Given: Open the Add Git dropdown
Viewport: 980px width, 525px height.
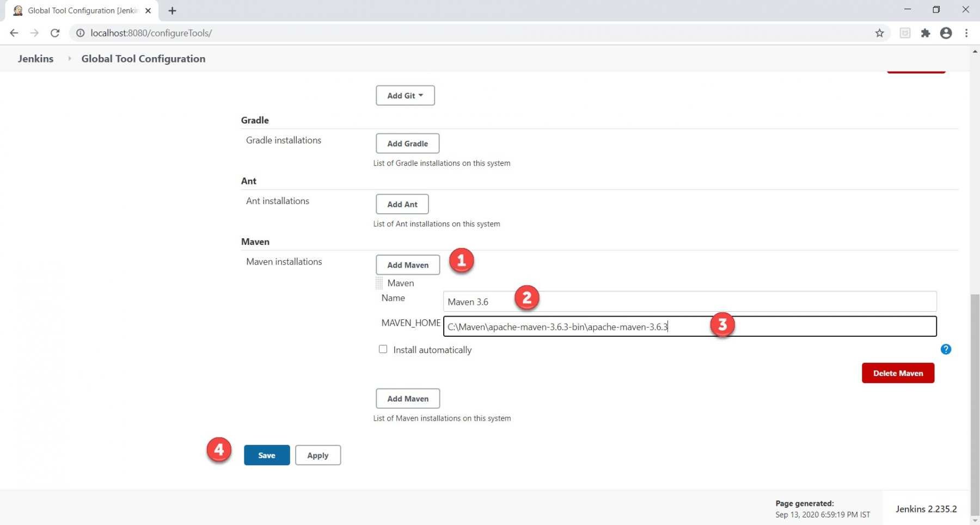Looking at the screenshot, I should (405, 95).
